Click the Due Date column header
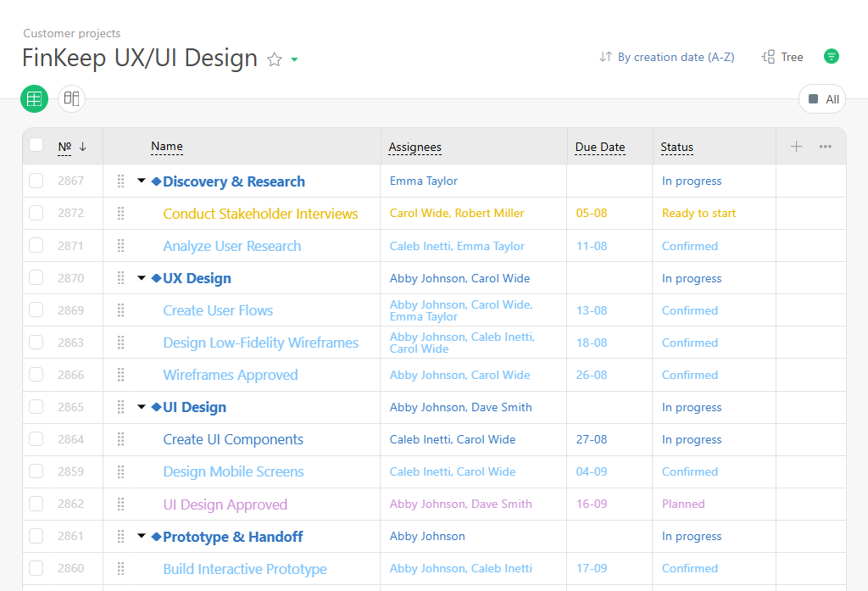868x591 pixels. pos(600,148)
